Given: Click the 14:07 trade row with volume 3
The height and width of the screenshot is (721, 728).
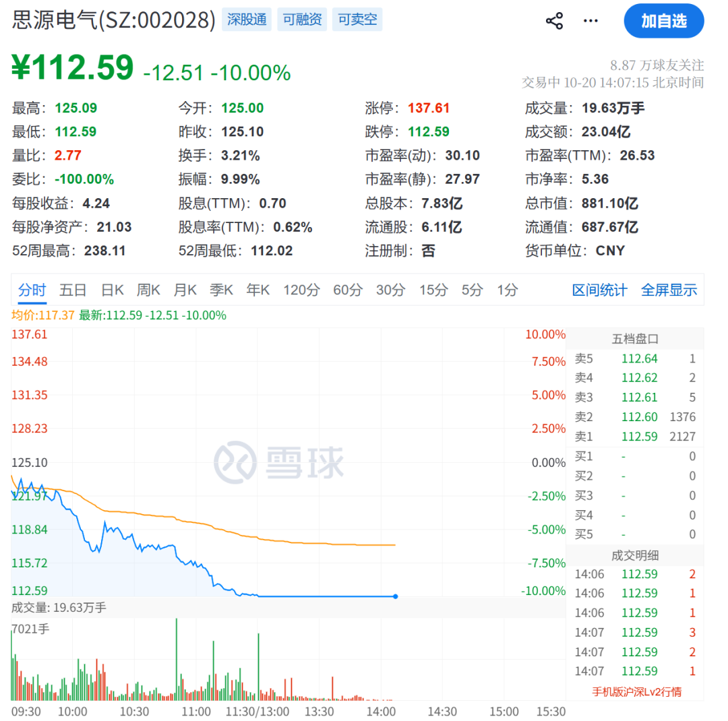Looking at the screenshot, I should 635,632.
